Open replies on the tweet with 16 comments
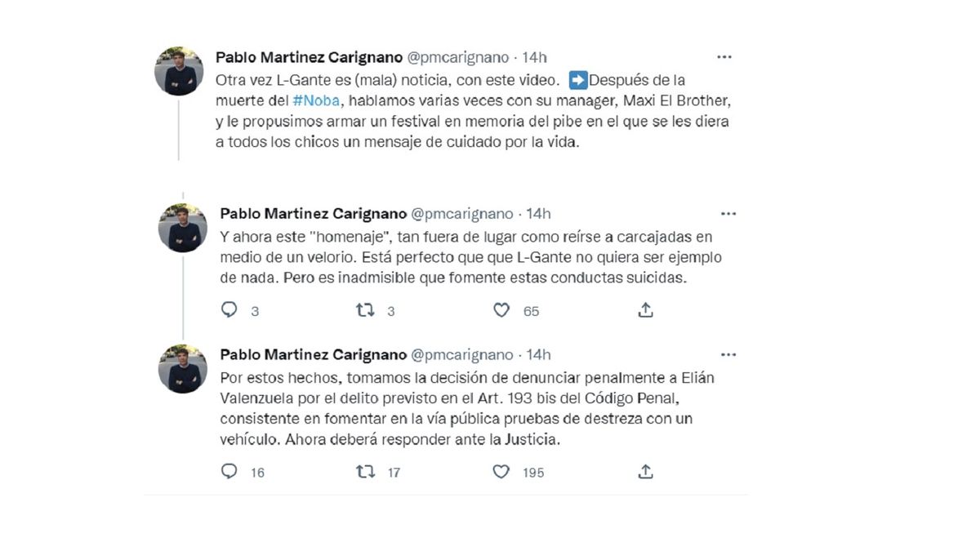Viewport: 980px width, 551px height. click(229, 471)
